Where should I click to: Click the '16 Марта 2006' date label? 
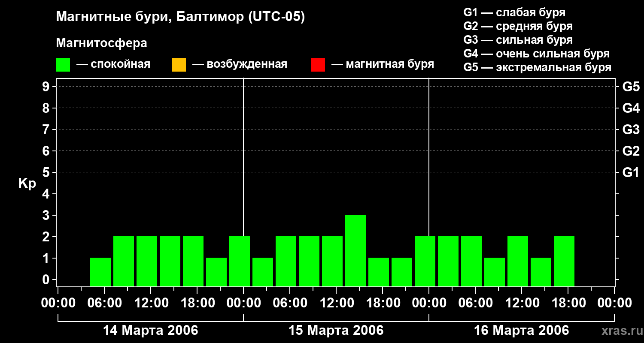521,331
